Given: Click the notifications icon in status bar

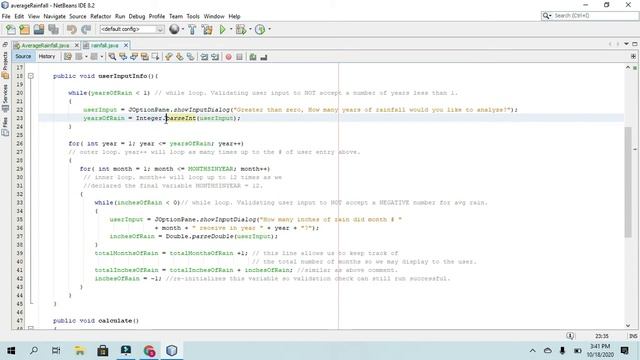Looking at the screenshot, I should pos(570,336).
